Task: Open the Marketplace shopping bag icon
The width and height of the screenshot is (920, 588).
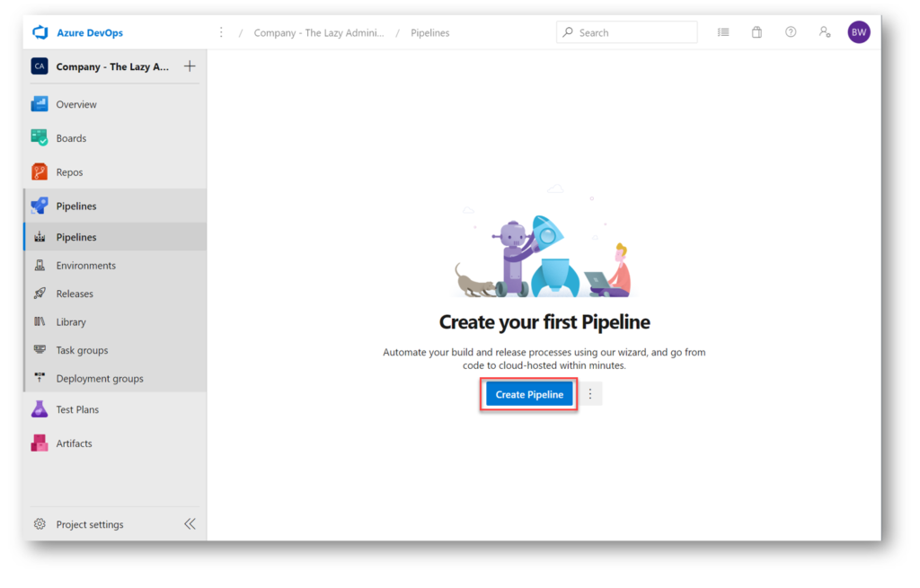Action: coord(756,32)
